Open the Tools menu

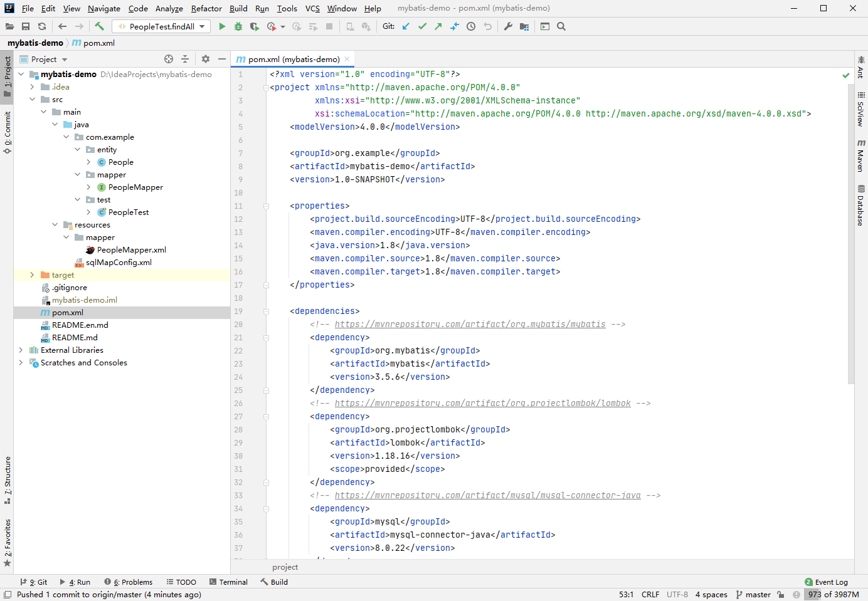pos(287,8)
